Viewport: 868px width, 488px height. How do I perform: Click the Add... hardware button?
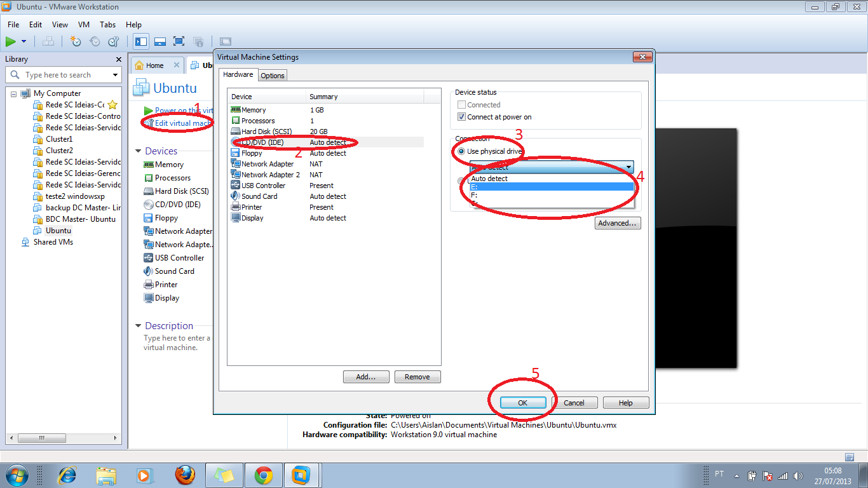click(366, 377)
